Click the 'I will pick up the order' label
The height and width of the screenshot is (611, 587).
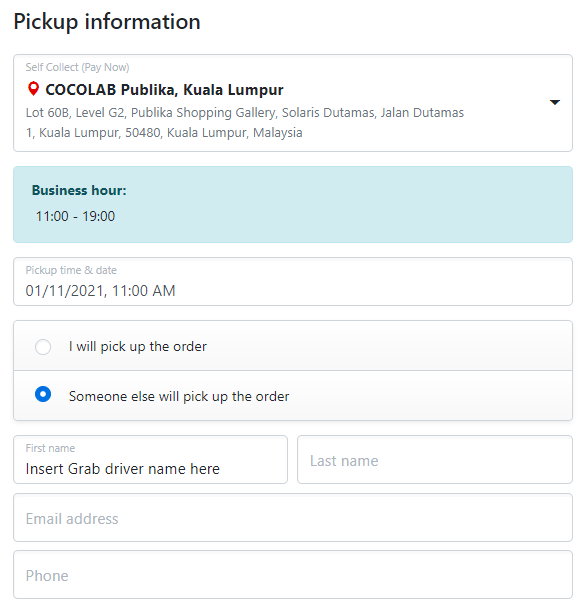click(x=138, y=346)
